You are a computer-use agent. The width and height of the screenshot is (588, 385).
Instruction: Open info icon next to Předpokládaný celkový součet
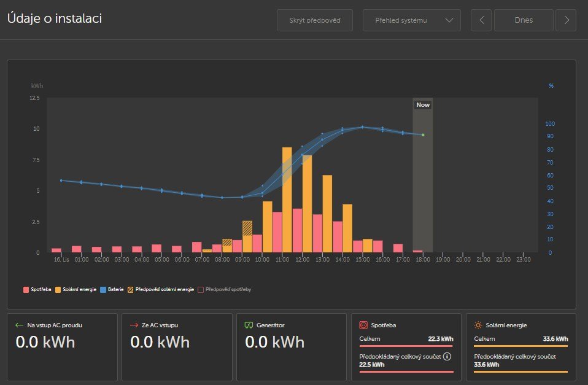pos(447,356)
